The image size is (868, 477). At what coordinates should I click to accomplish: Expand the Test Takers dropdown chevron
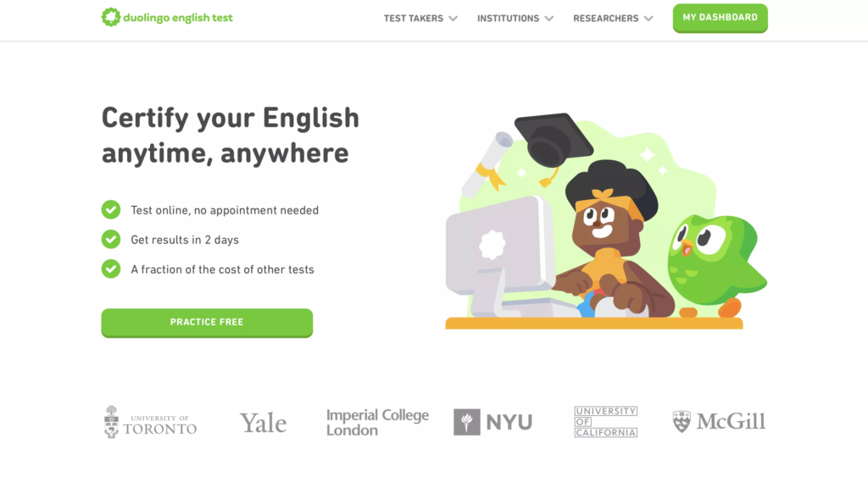tap(453, 18)
